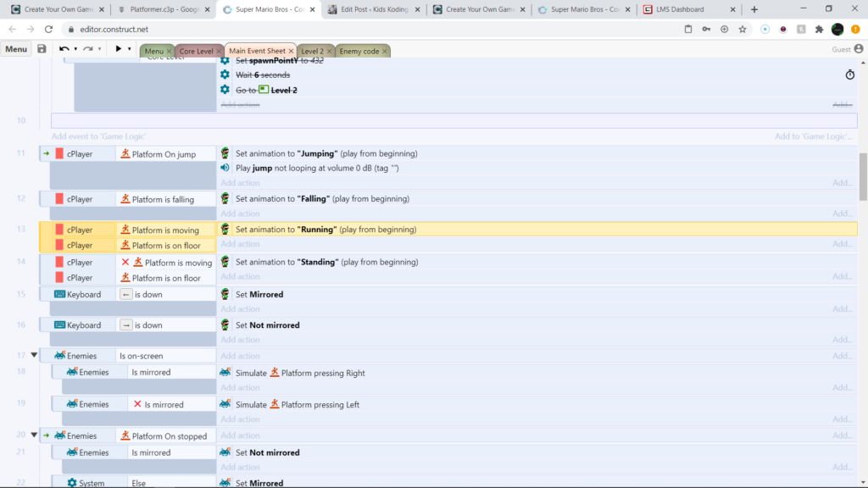Close the Enemy code editor tab
The image size is (868, 488).
(385, 51)
